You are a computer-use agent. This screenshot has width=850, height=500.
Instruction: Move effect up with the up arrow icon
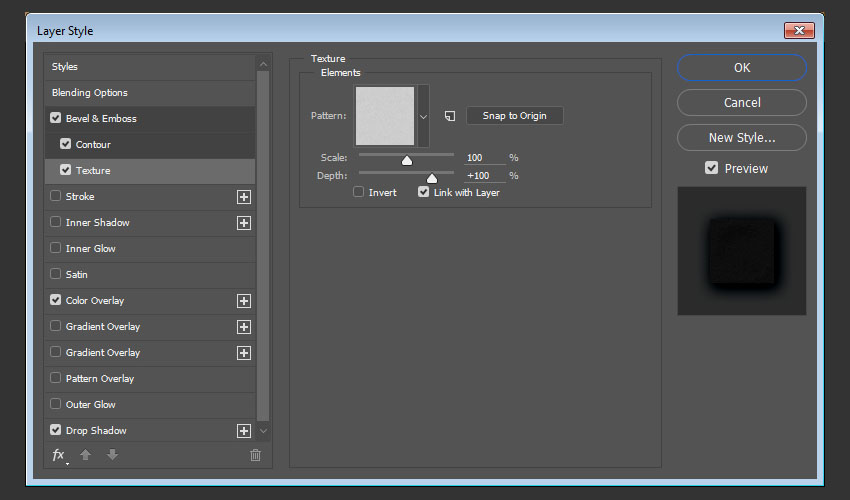click(85, 454)
